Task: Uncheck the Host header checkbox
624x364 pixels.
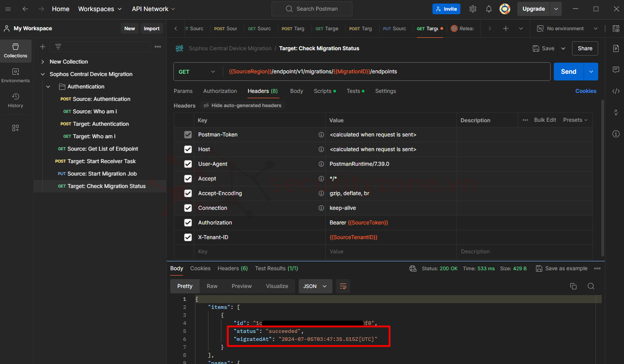Action: tap(188, 149)
